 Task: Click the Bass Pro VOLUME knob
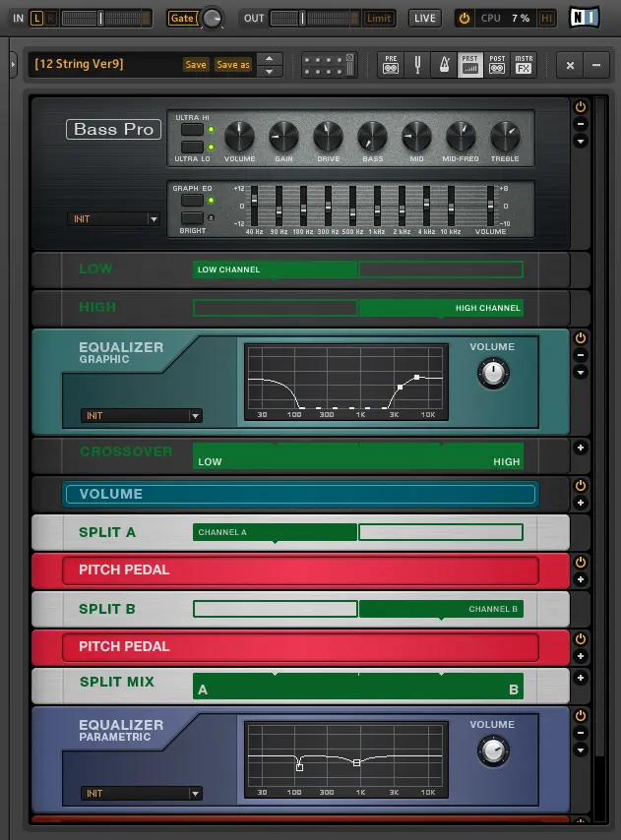pos(239,136)
